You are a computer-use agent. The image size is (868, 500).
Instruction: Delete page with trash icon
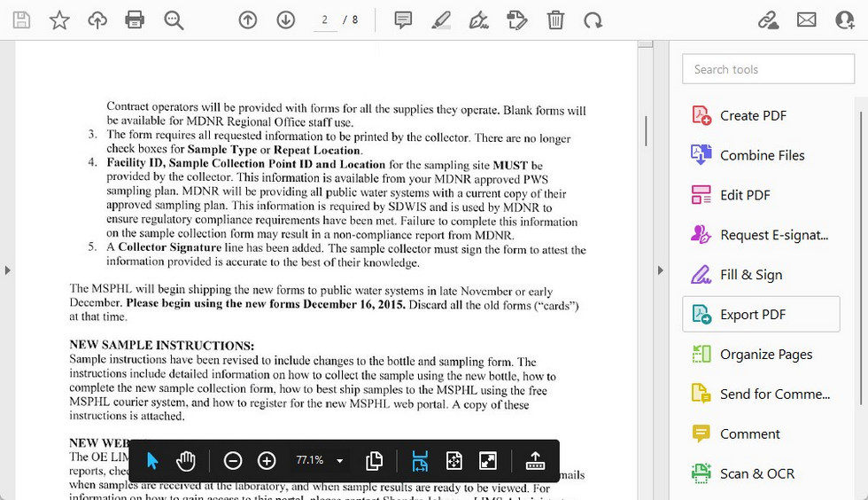[x=555, y=20]
